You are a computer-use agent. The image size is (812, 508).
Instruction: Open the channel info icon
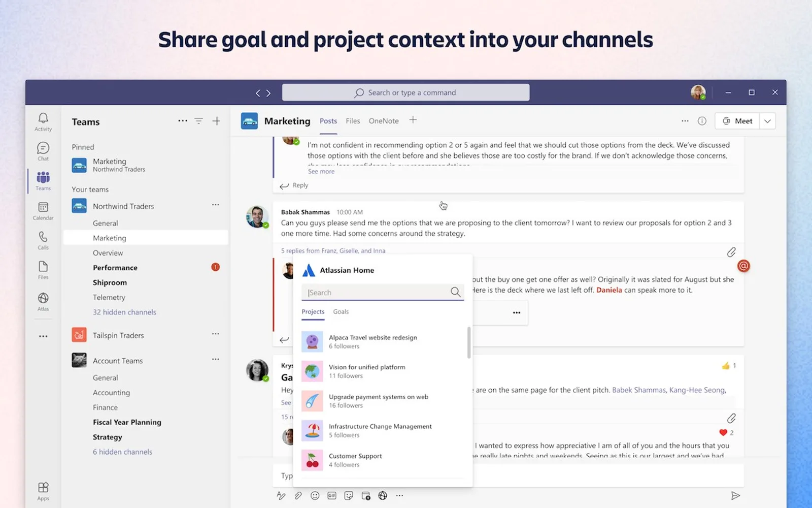pyautogui.click(x=702, y=121)
